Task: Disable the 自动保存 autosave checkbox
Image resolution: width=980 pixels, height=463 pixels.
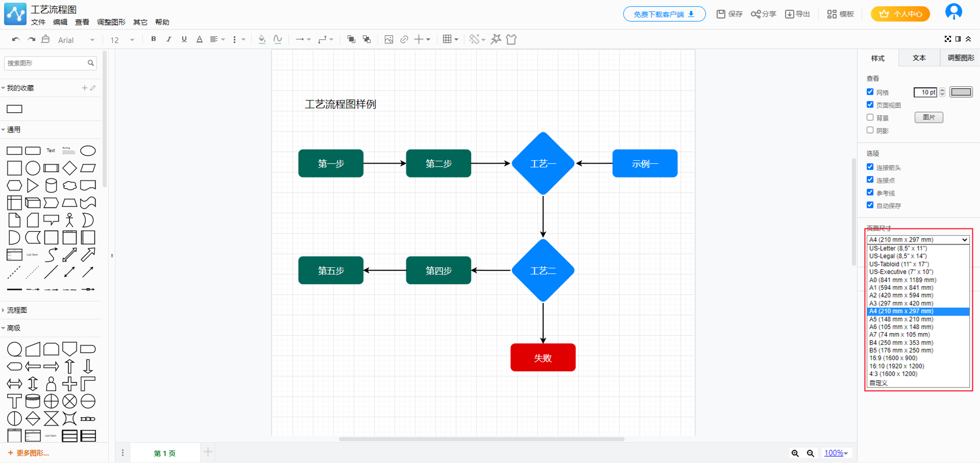Action: [x=870, y=205]
